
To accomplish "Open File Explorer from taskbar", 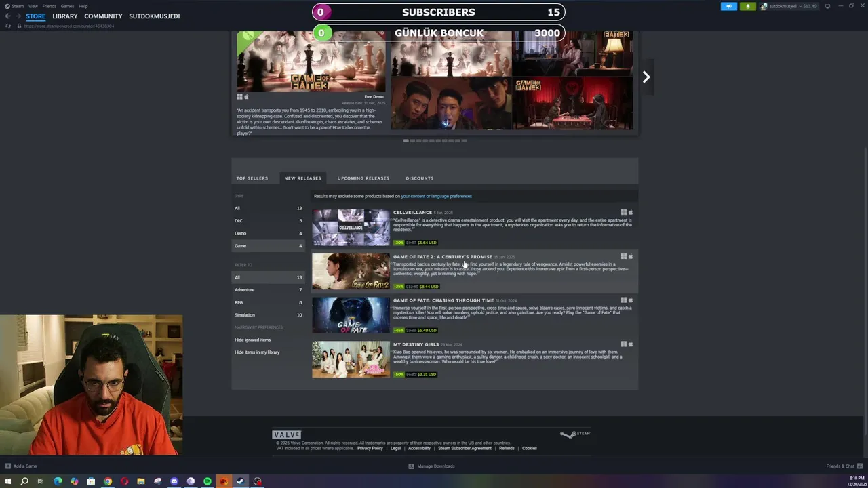I will click(141, 481).
